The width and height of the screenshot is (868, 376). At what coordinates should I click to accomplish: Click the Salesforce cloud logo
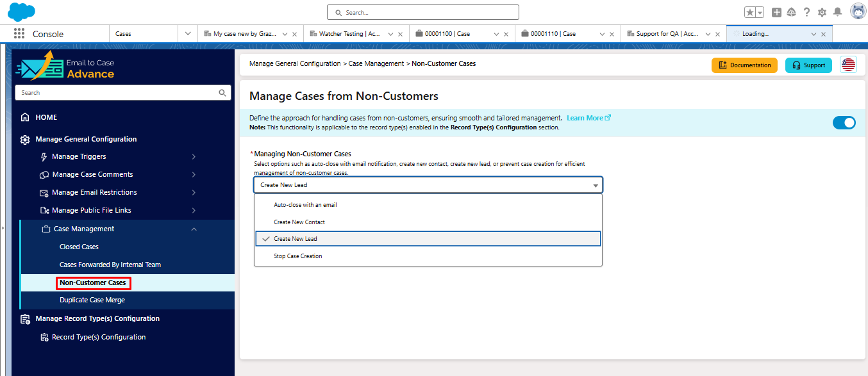21,12
